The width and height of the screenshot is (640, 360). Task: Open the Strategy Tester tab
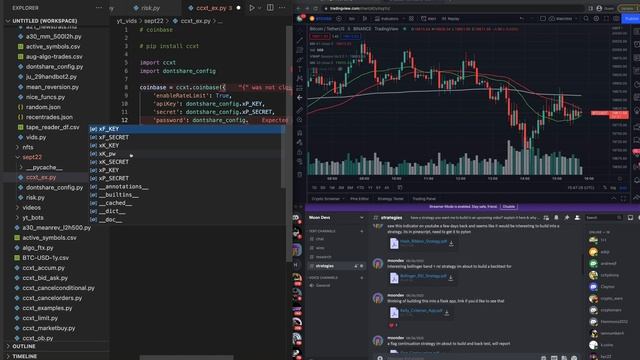coord(390,199)
